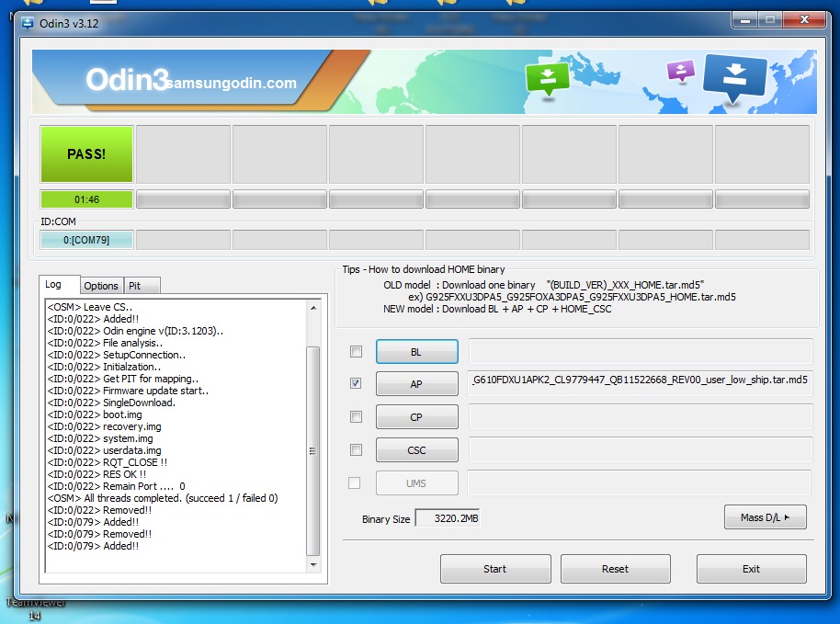840x624 pixels.
Task: Click log line 'SingleDownload.'
Action: (x=111, y=403)
